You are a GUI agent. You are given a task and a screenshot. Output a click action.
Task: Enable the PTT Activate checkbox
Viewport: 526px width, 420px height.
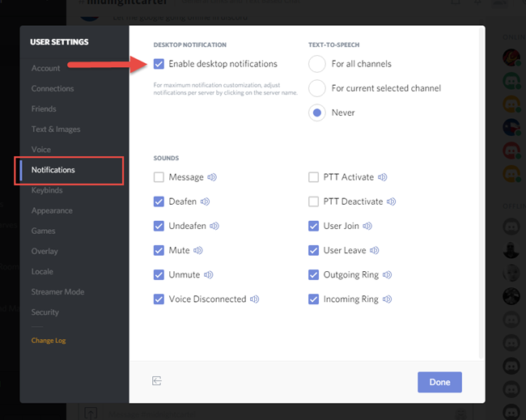click(x=313, y=177)
